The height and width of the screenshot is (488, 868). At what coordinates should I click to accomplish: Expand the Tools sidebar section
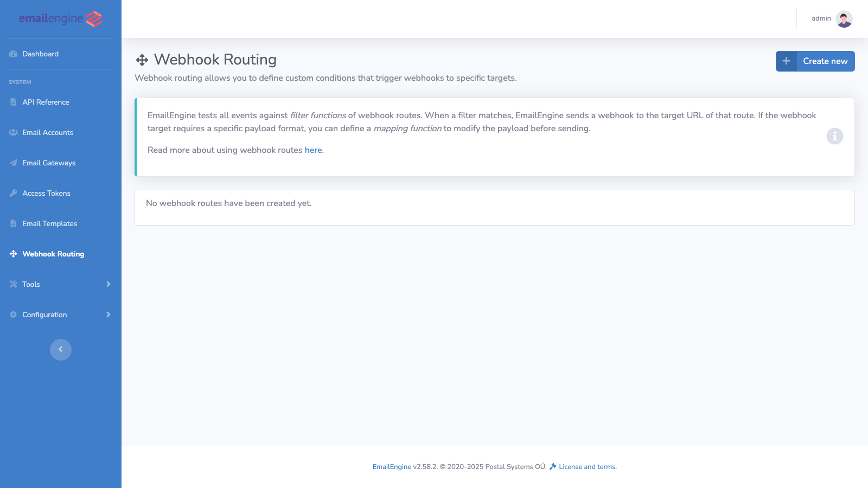click(x=108, y=284)
